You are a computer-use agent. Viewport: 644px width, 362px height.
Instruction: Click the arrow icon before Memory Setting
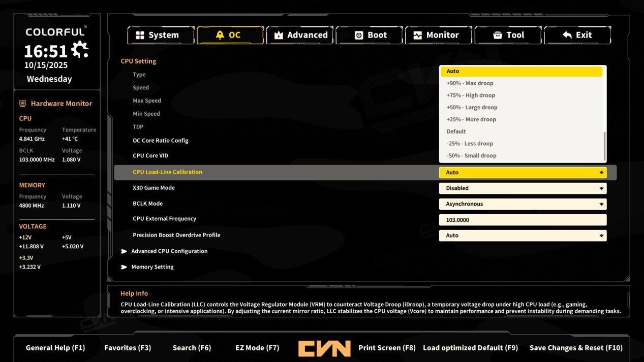(x=124, y=267)
